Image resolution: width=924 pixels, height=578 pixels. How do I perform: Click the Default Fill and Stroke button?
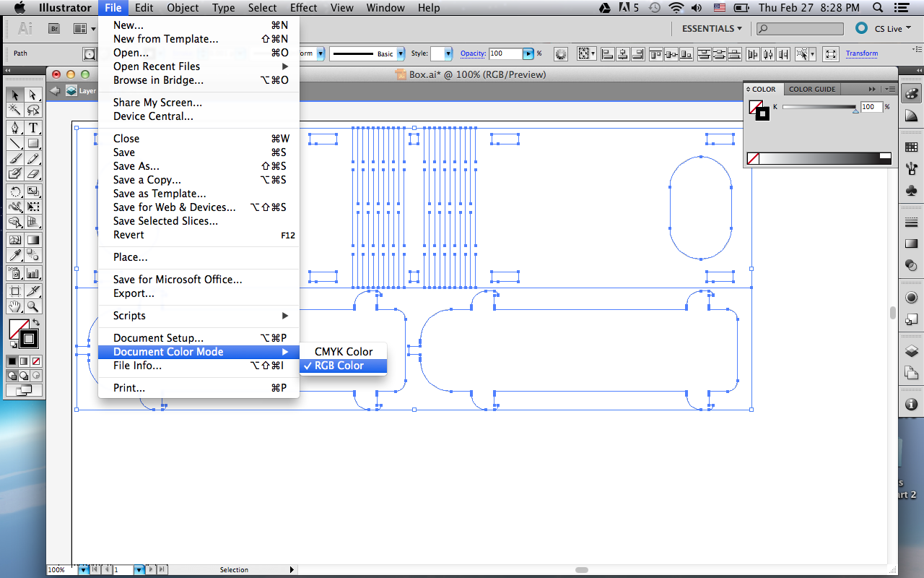13,345
